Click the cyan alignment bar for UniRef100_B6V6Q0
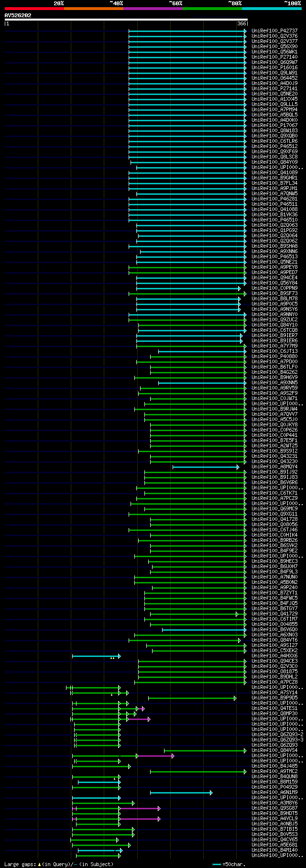Image resolution: width=306 pixels, height=868 pixels. [x=204, y=630]
